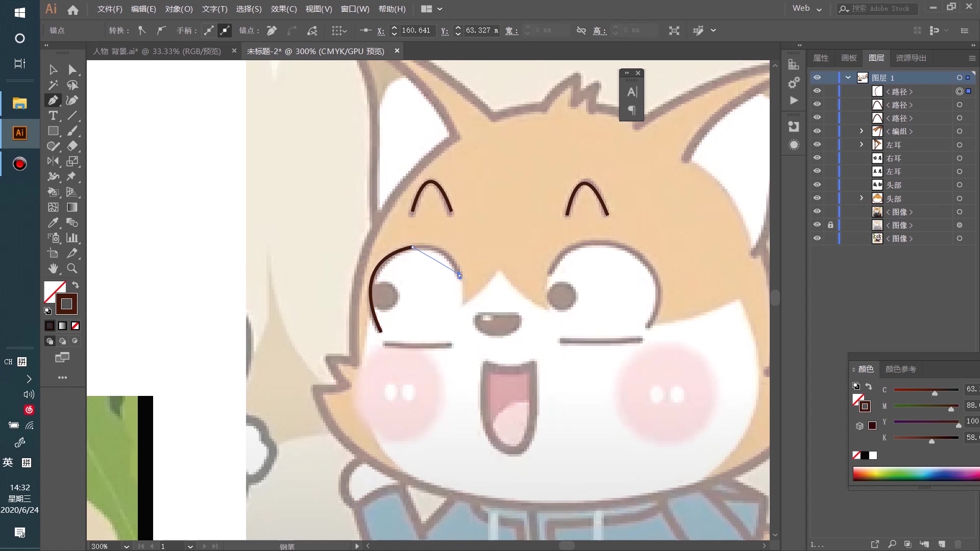Click locate object button in Layers panel
The width and height of the screenshot is (980, 551).
pos(892,544)
